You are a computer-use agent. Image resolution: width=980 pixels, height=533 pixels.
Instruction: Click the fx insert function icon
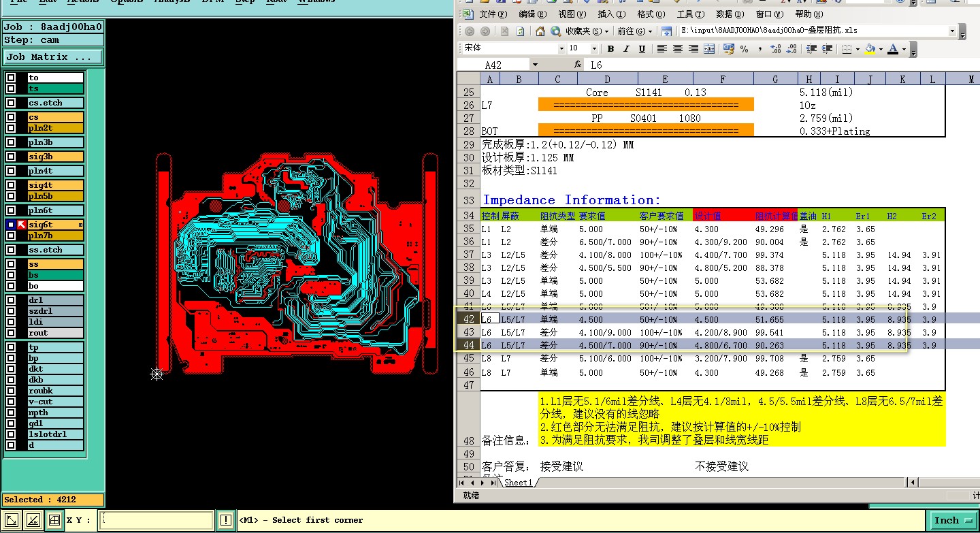[x=578, y=65]
